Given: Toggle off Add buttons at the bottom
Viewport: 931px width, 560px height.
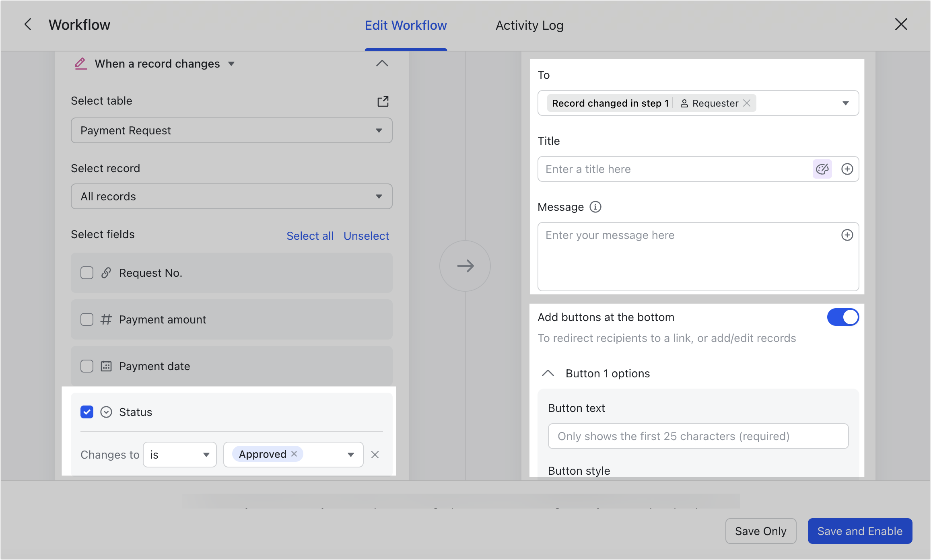Looking at the screenshot, I should pos(843,317).
